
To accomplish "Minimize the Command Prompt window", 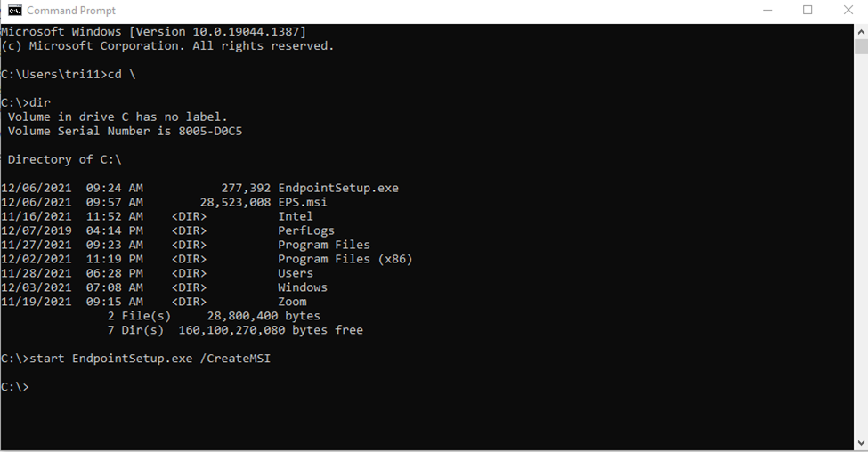I will [x=767, y=11].
